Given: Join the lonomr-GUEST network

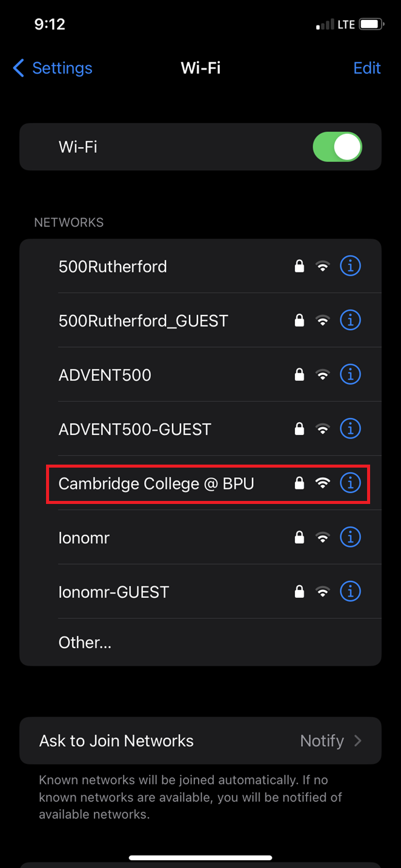Looking at the screenshot, I should point(114,592).
